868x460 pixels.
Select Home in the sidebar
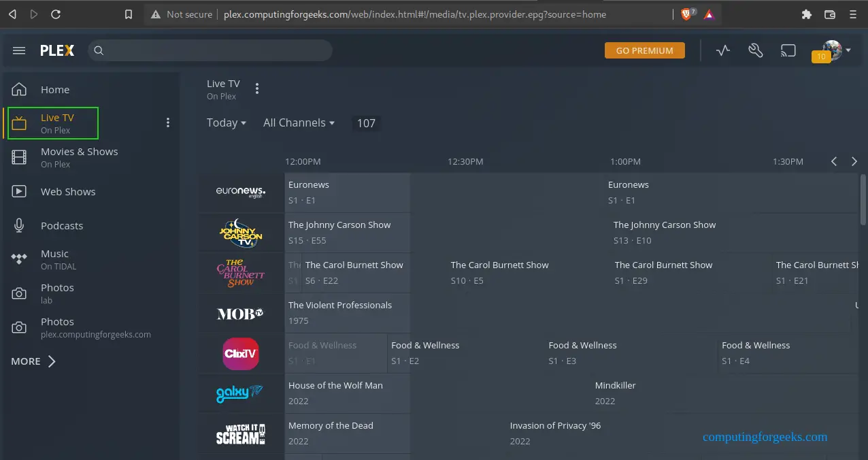click(x=54, y=90)
